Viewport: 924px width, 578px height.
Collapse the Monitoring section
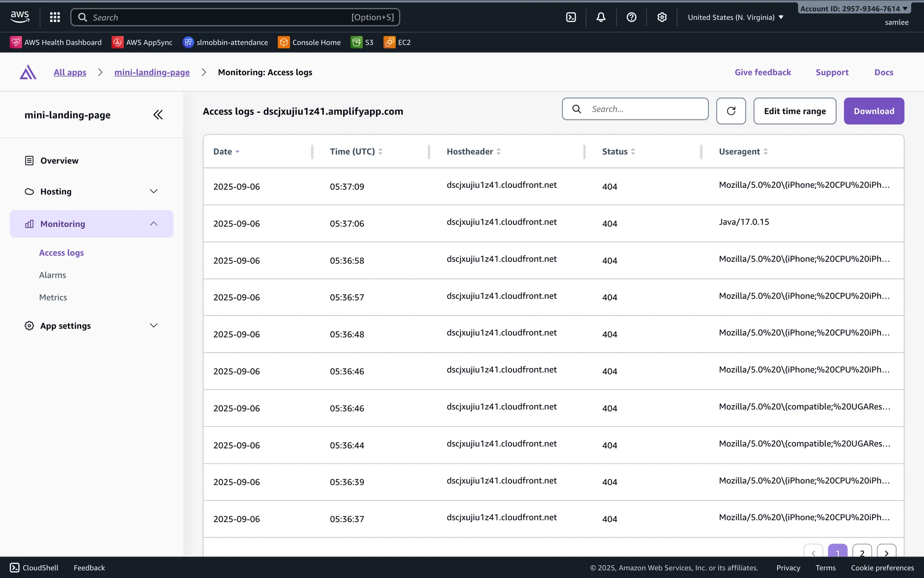154,223
